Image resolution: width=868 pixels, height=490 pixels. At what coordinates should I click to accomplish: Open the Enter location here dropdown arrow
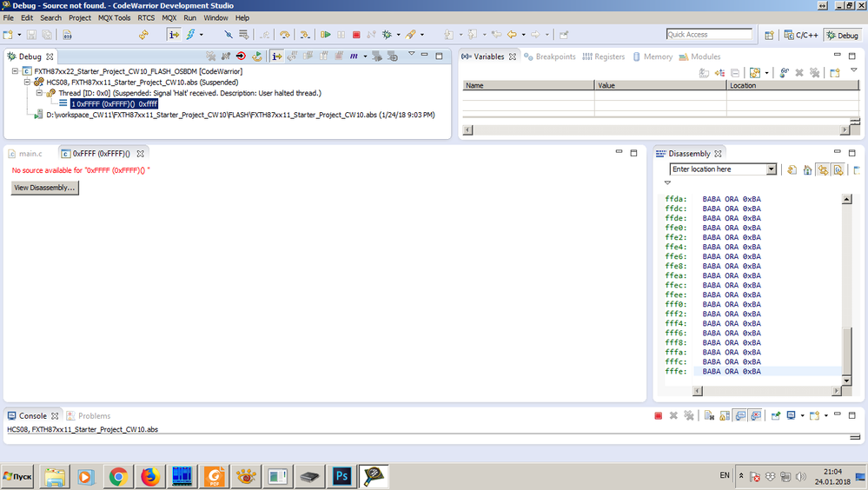(772, 169)
